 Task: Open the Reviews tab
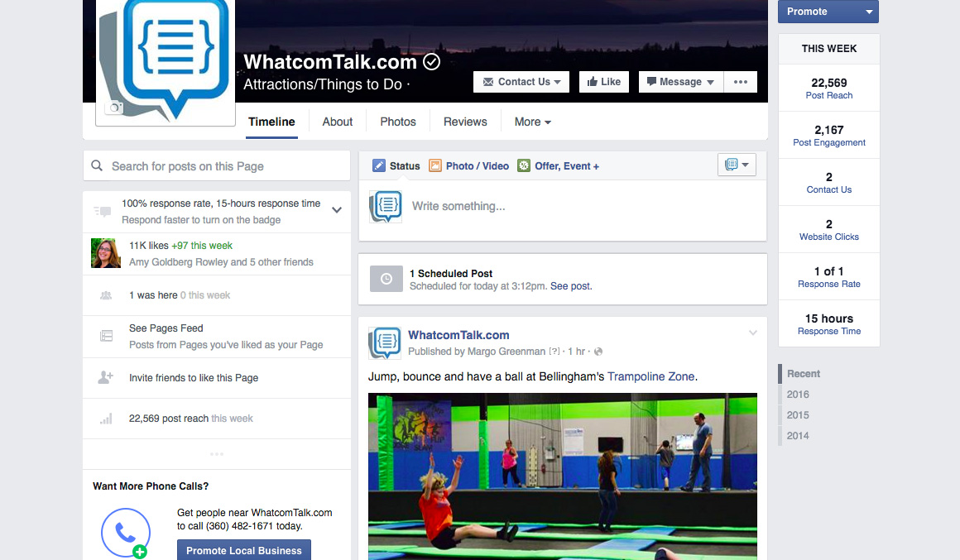(465, 122)
